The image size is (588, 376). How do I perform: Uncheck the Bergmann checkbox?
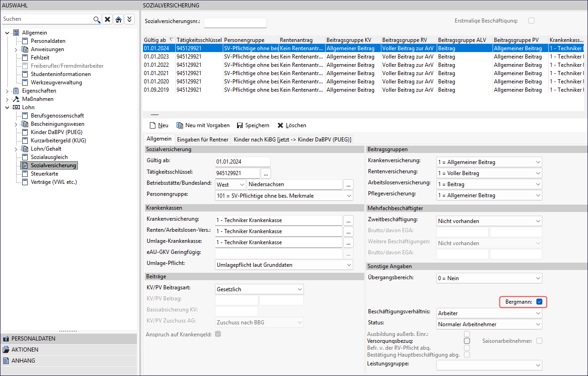pos(539,302)
